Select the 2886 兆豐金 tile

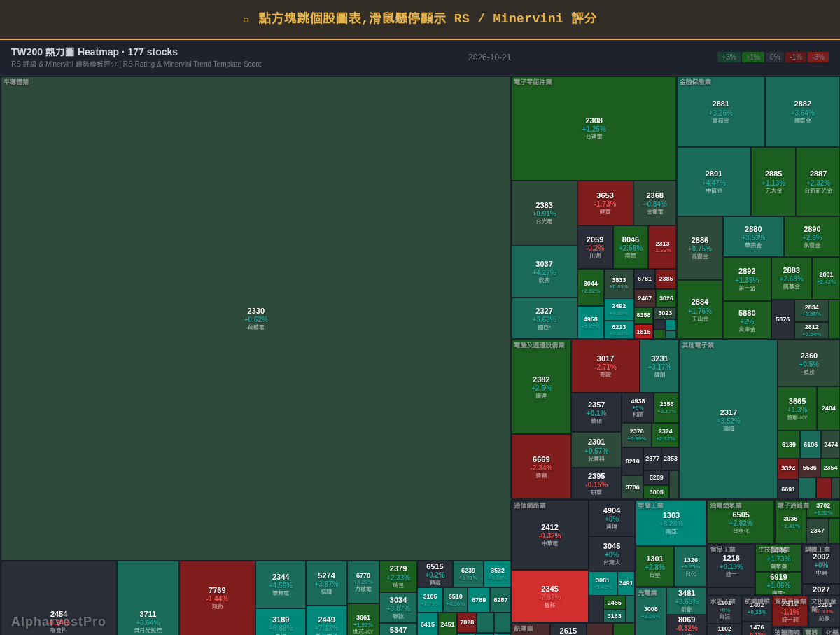699,248
